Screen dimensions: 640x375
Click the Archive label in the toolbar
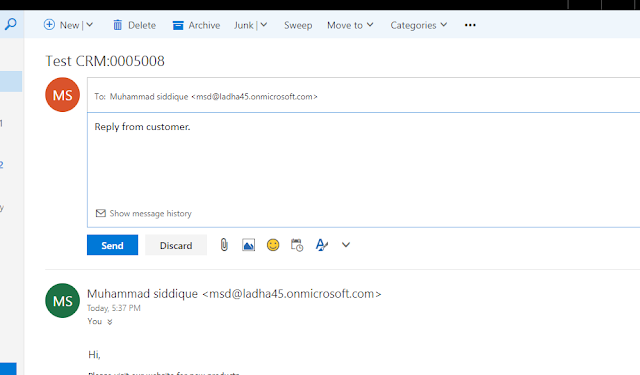(204, 25)
